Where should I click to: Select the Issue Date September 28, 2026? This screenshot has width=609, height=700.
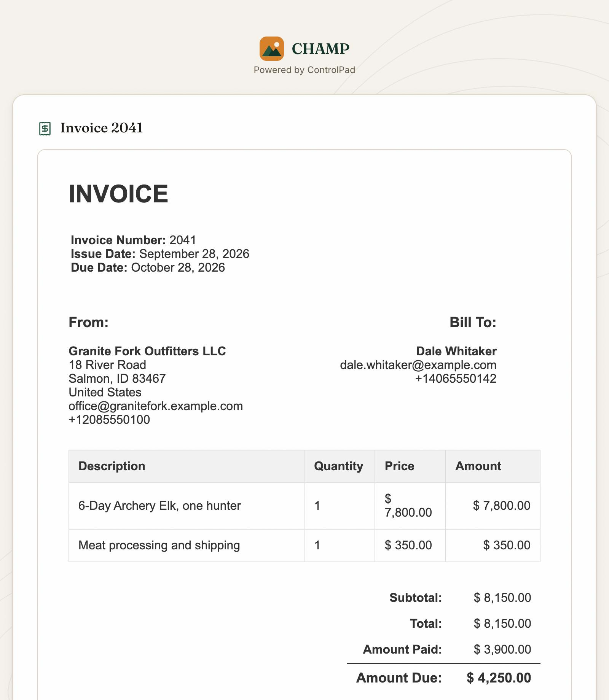pyautogui.click(x=160, y=254)
